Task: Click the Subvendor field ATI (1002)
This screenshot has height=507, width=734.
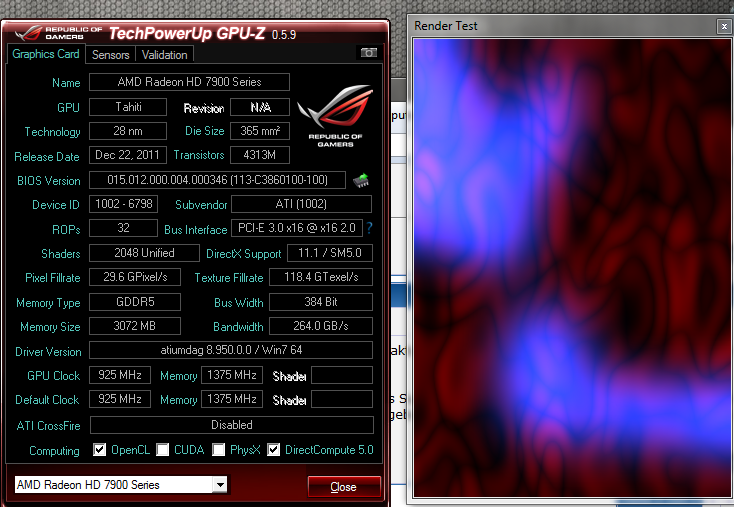Action: 301,204
